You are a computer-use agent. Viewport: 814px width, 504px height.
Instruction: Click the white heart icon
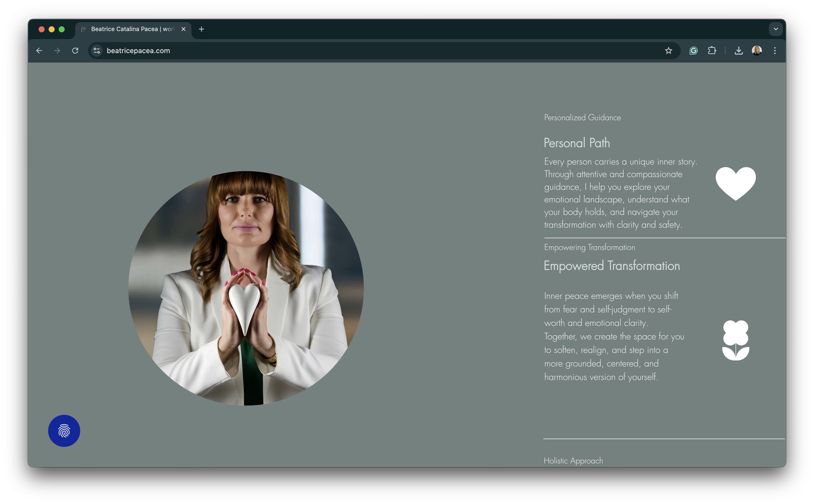pyautogui.click(x=736, y=183)
